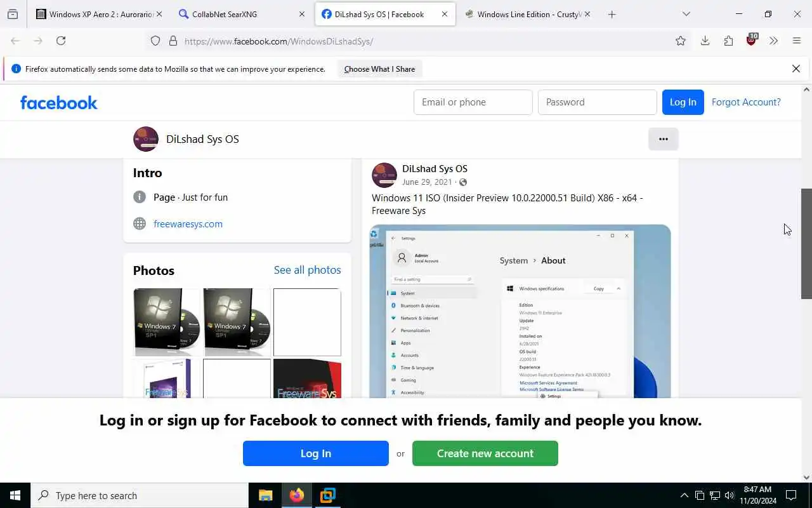This screenshot has width=812, height=508.
Task: Open the page options three-dots menu
Action: point(664,139)
